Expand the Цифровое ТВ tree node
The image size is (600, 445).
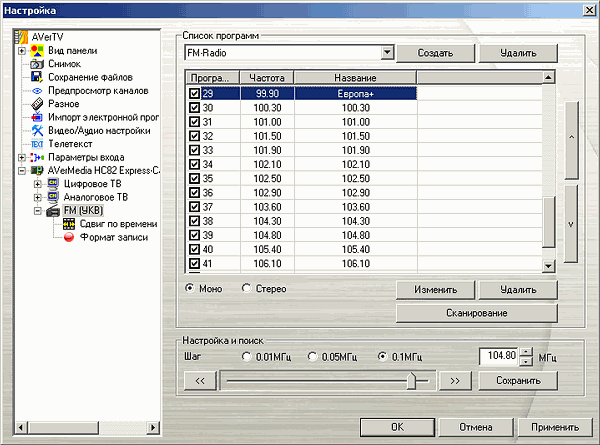pos(38,185)
